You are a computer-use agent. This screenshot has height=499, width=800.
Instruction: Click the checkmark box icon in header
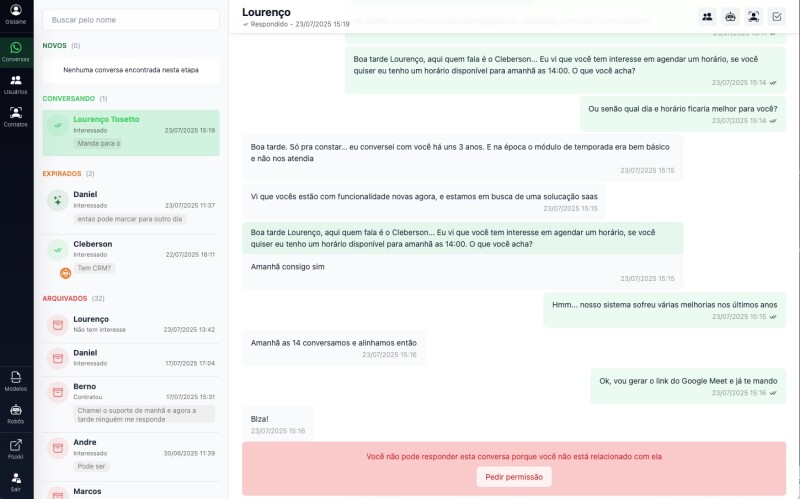pyautogui.click(x=777, y=16)
